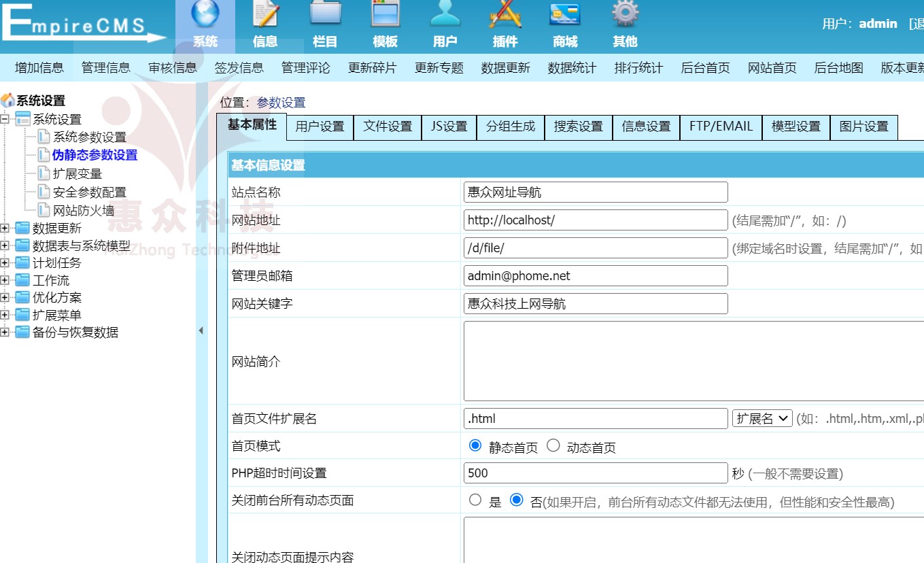Click the PHP超时时间设置 input field
924x563 pixels.
[596, 473]
